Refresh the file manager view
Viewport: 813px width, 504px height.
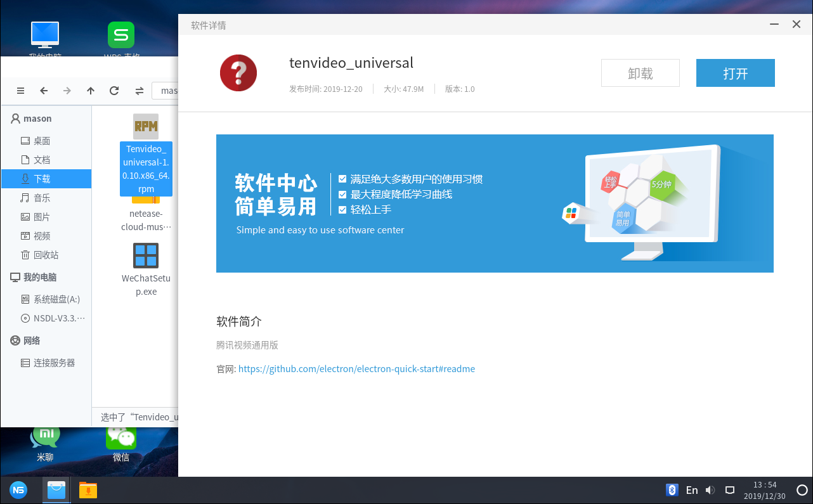click(114, 91)
